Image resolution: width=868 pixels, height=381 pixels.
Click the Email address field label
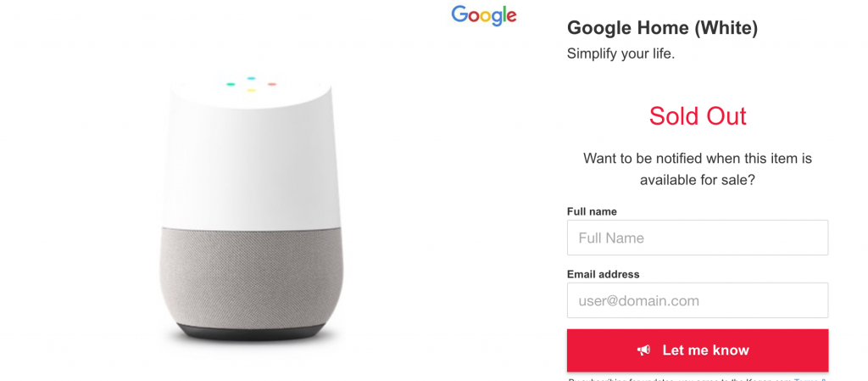tap(603, 274)
